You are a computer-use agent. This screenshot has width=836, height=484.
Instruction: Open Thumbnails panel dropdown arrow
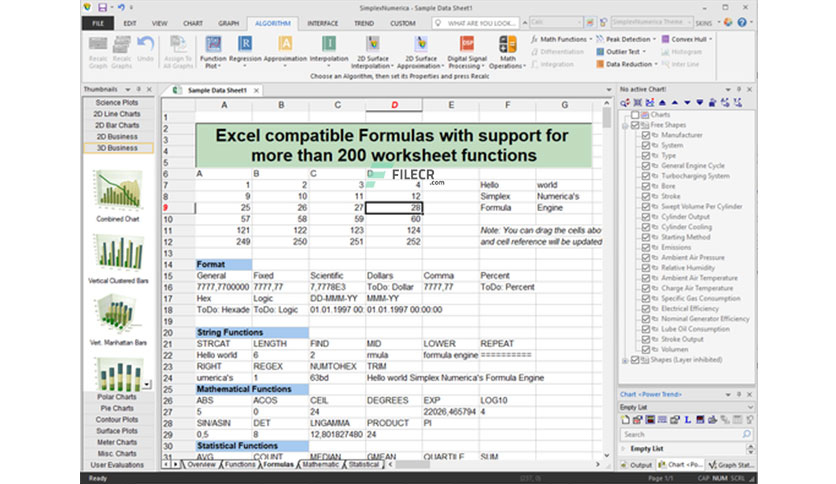coord(128,90)
